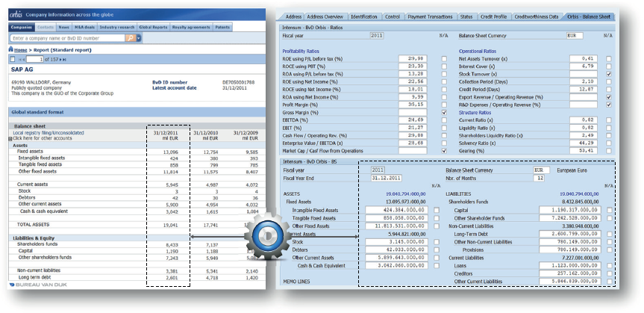The height and width of the screenshot is (313, 644).
Task: Click the Solvency Ratio field showing 44,29
Action: [584, 143]
